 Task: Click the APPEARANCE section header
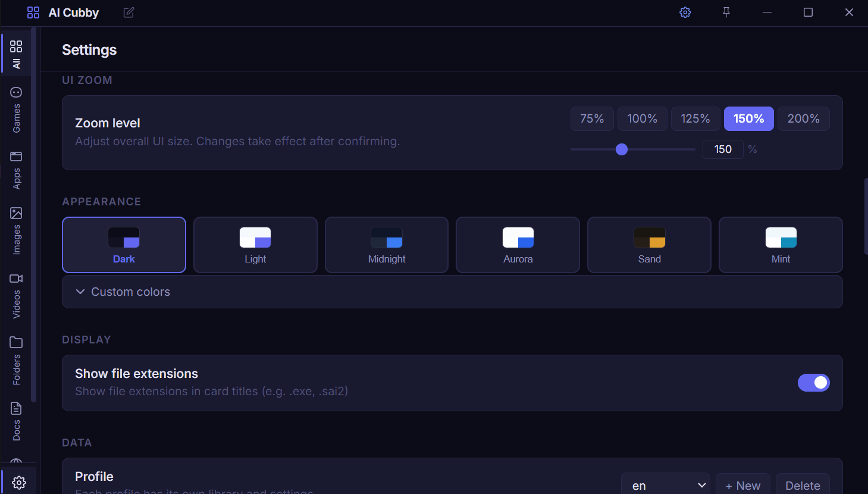[x=102, y=202]
